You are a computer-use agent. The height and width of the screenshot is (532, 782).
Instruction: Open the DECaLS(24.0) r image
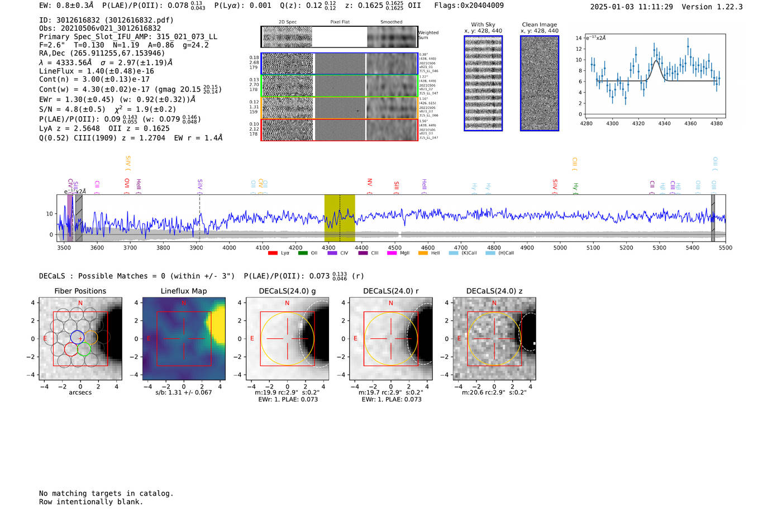click(391, 338)
